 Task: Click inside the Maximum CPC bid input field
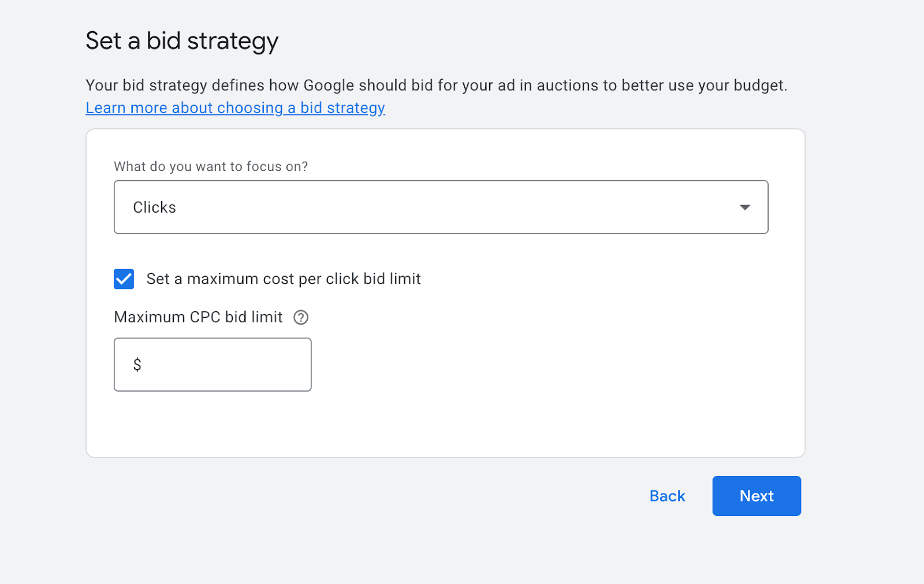tap(213, 364)
